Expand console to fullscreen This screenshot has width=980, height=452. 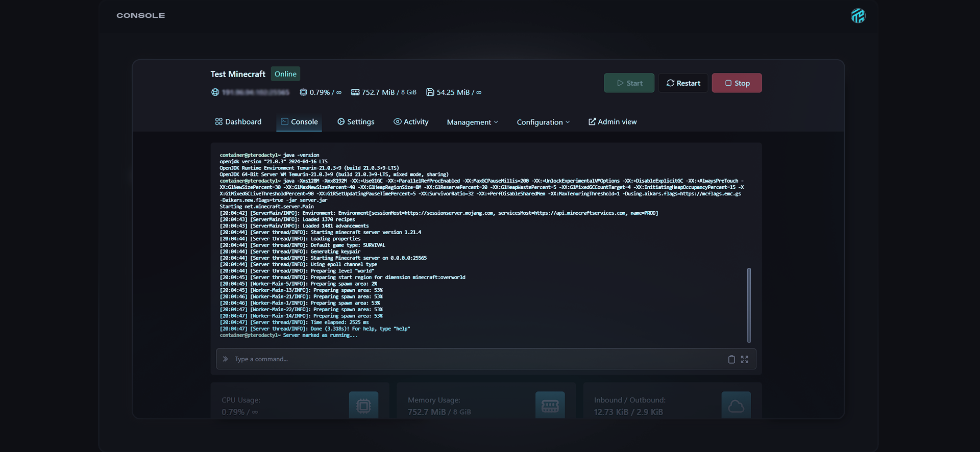pos(745,359)
